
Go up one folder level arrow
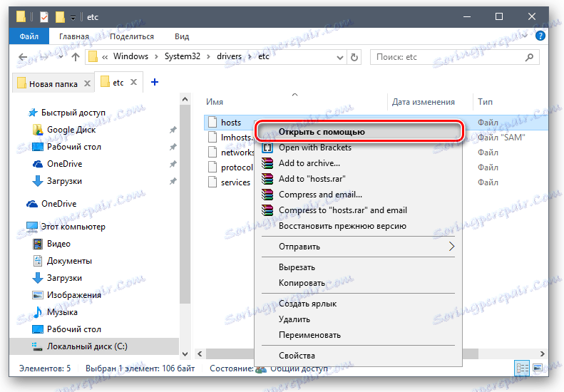(75, 57)
